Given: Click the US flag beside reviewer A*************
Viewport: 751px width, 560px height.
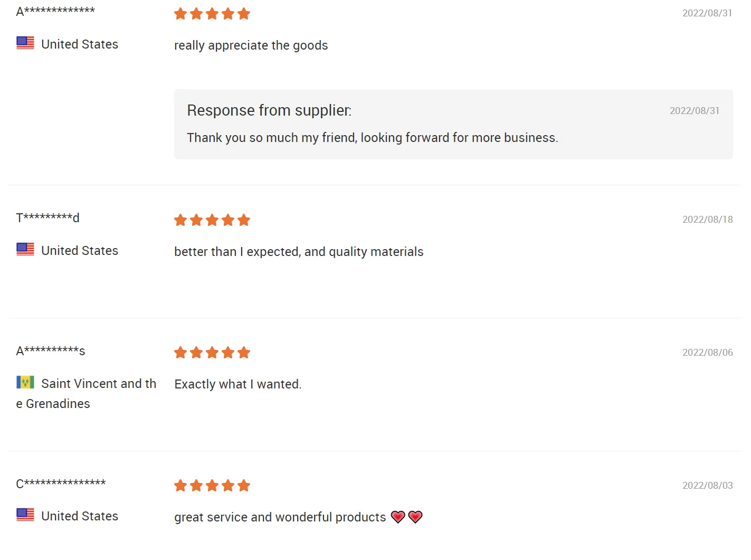Looking at the screenshot, I should (x=25, y=43).
